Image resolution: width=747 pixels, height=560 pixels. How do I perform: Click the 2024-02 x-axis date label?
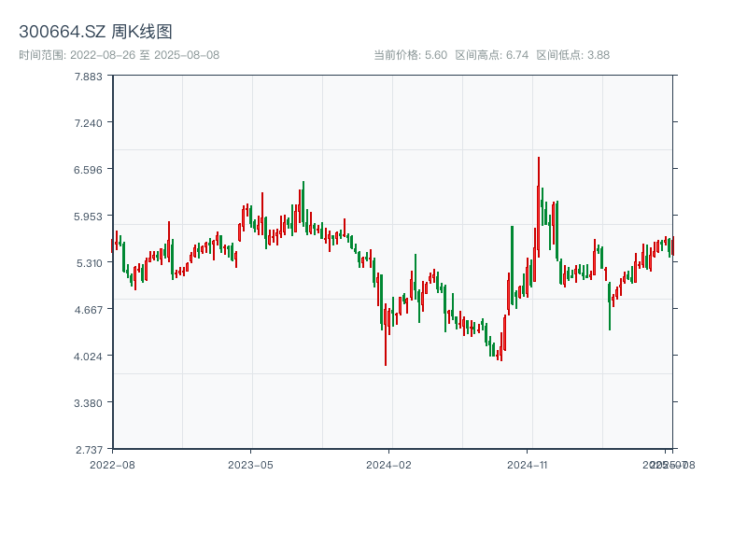[x=389, y=464]
